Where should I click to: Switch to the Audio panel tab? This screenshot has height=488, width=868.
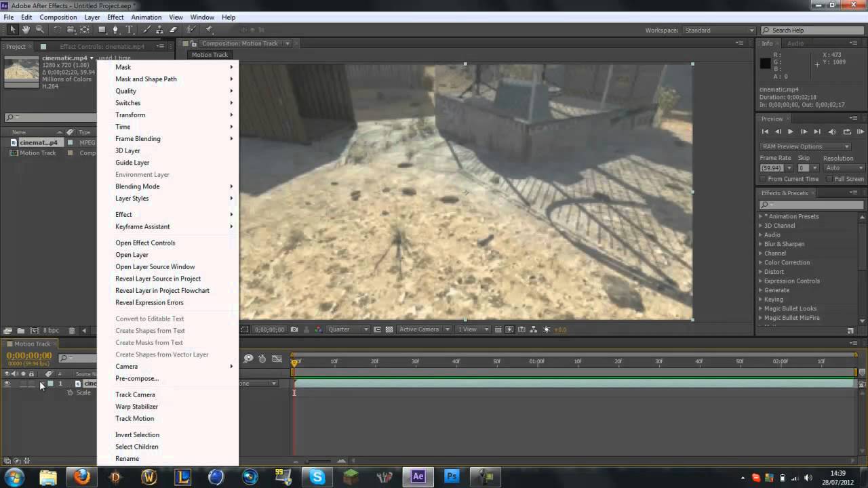pyautogui.click(x=795, y=43)
